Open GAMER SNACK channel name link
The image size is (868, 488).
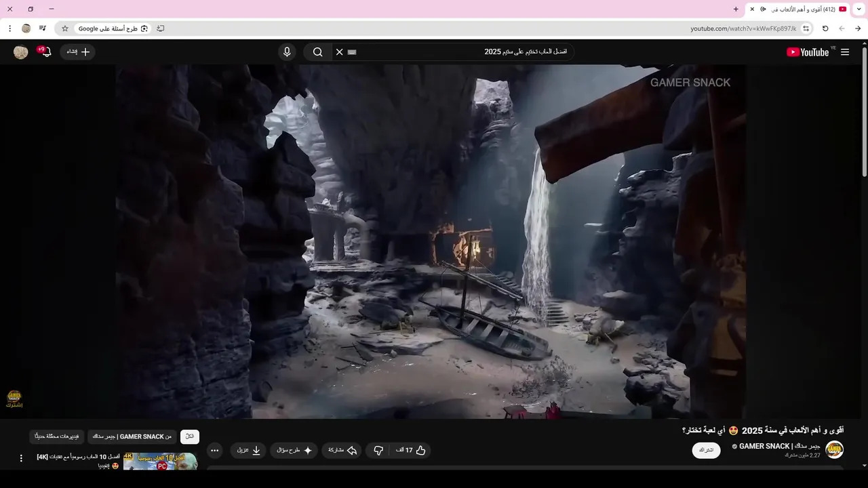tap(780, 446)
